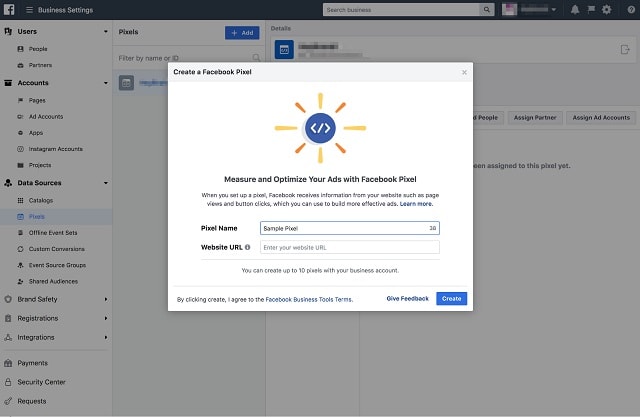
Task: Click the Event Source Groups icon
Action: (20, 265)
